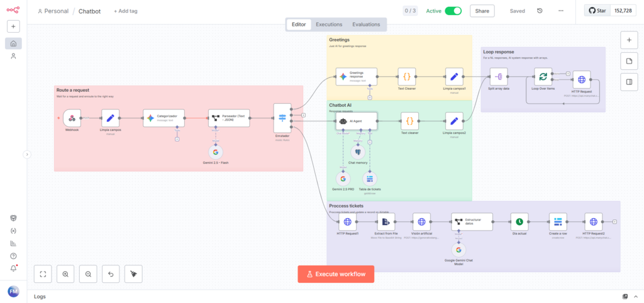Viewport: 644px width, 303px height.
Task: Open the notifications bell icon
Action: point(13,268)
